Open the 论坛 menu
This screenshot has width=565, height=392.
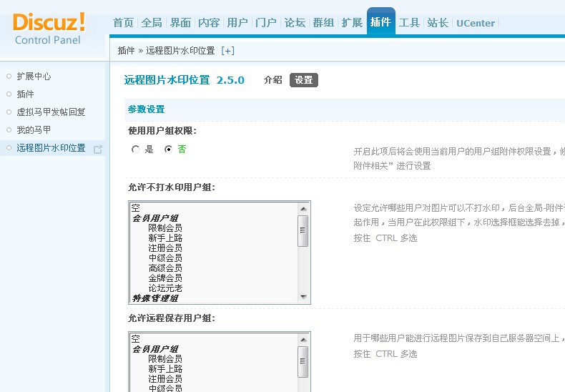pyautogui.click(x=295, y=23)
